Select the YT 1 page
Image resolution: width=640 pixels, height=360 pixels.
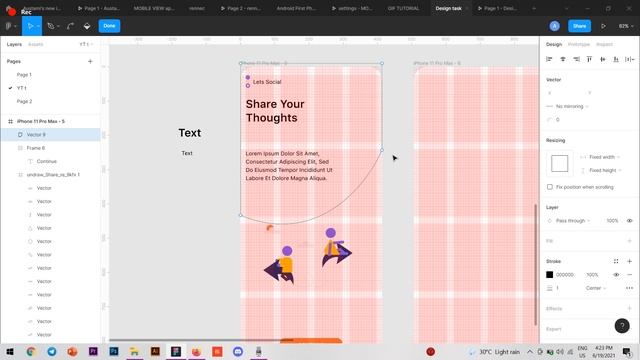click(22, 88)
